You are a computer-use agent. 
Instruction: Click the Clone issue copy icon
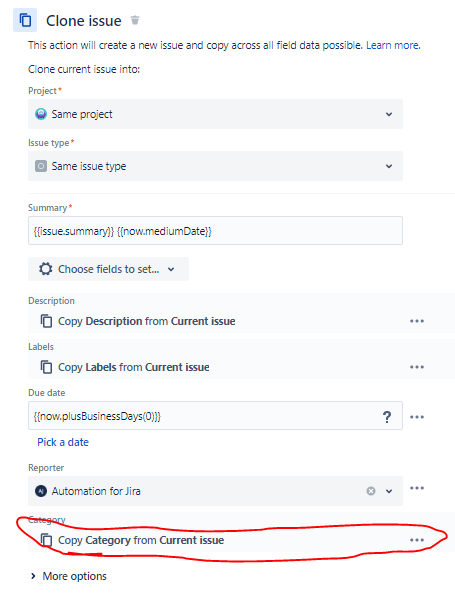point(25,20)
